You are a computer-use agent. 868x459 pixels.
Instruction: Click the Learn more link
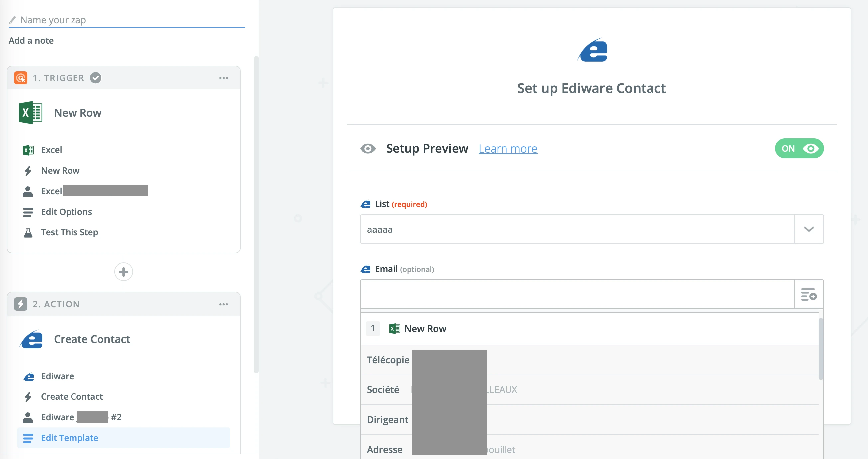(508, 149)
